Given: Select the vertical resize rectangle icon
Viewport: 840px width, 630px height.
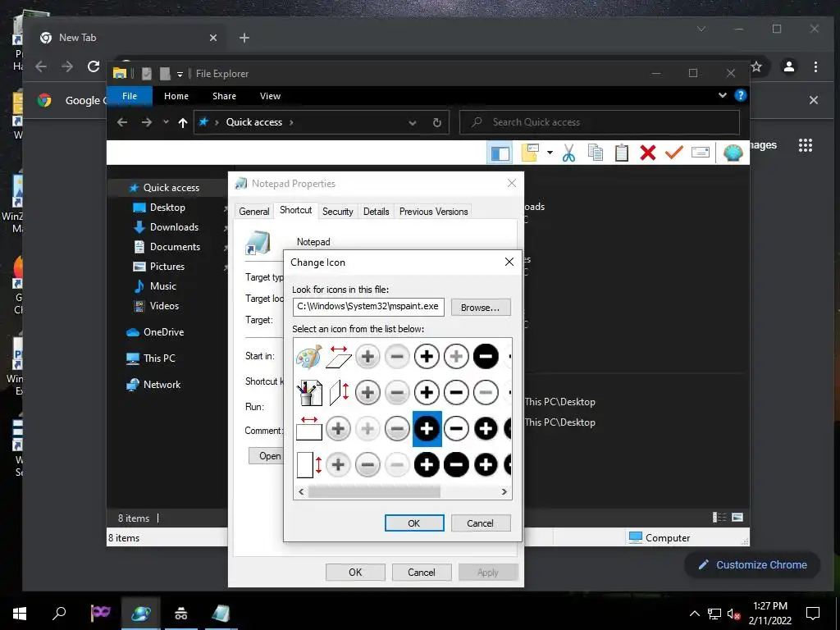Looking at the screenshot, I should pyautogui.click(x=309, y=464).
